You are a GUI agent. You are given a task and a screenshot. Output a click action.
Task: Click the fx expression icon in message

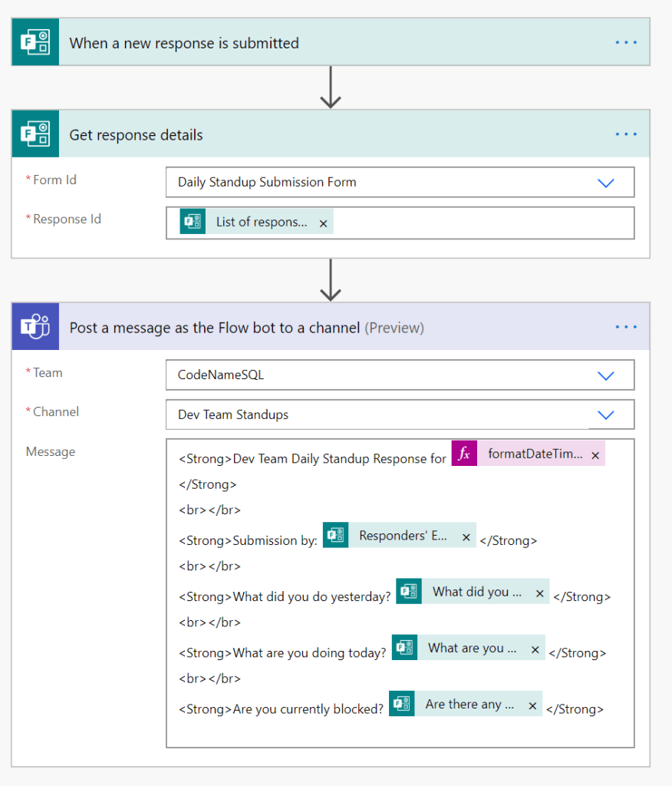pos(464,454)
